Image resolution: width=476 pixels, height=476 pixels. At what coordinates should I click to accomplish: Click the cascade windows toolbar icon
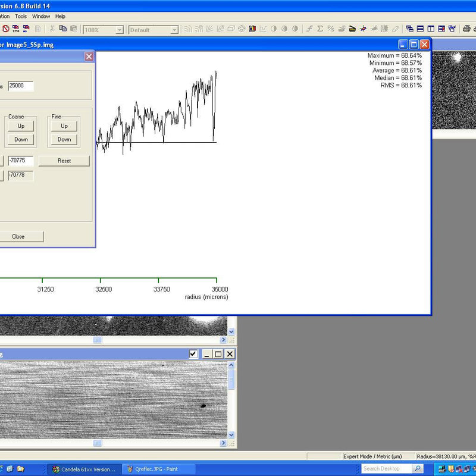click(410, 29)
